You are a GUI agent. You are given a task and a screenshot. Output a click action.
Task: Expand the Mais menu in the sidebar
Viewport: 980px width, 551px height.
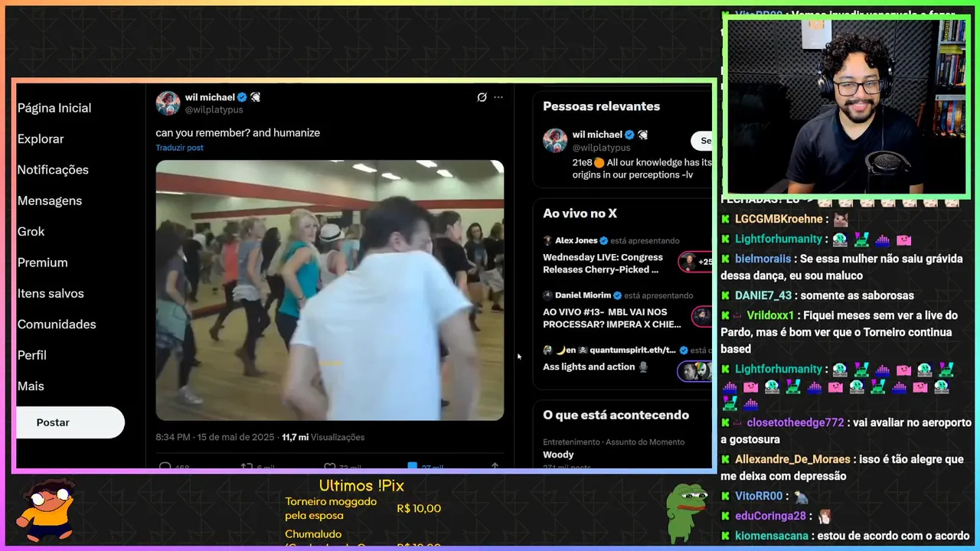31,386
